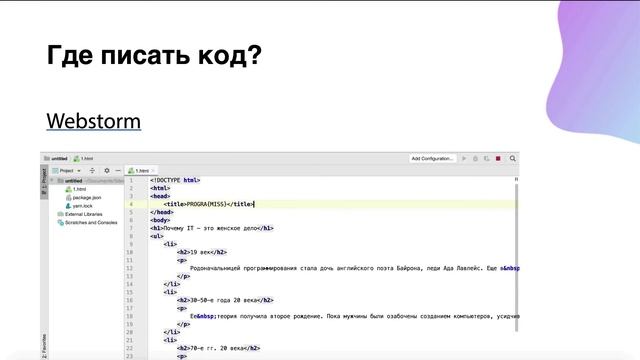Close the 1.html editor tab
Viewport: 640px width, 360px height.
pos(153,171)
